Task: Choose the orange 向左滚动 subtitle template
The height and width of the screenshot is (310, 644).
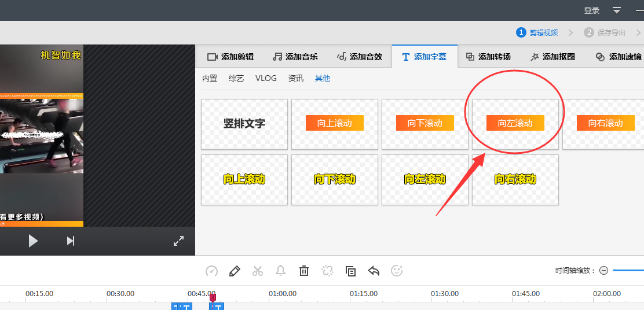Action: coord(515,124)
